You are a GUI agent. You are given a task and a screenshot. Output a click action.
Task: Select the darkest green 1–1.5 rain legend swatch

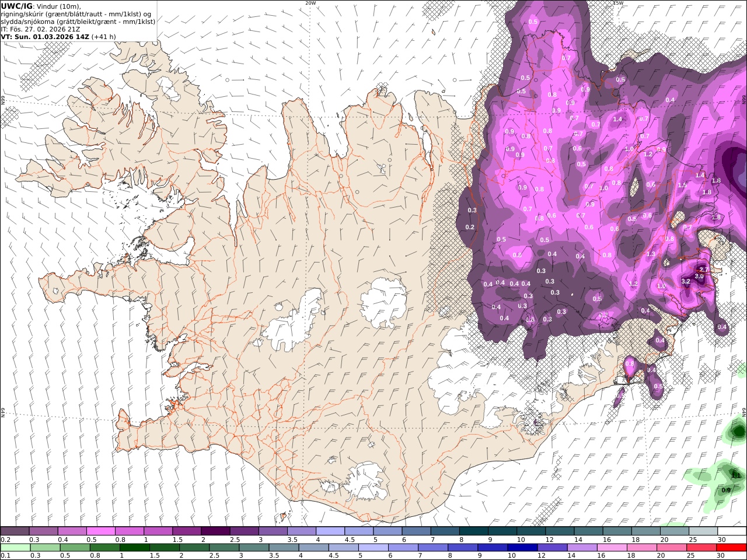pyautogui.click(x=135, y=547)
